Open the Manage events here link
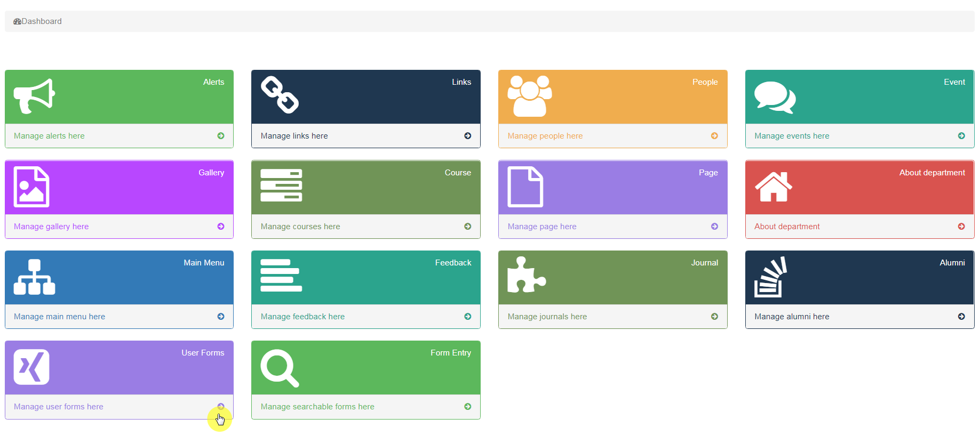980x436 pixels. [792, 136]
